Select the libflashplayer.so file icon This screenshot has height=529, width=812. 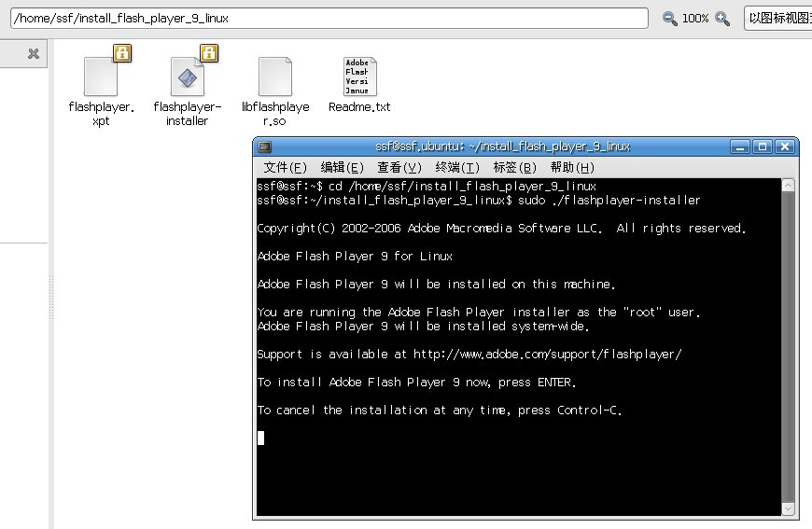coord(275,77)
